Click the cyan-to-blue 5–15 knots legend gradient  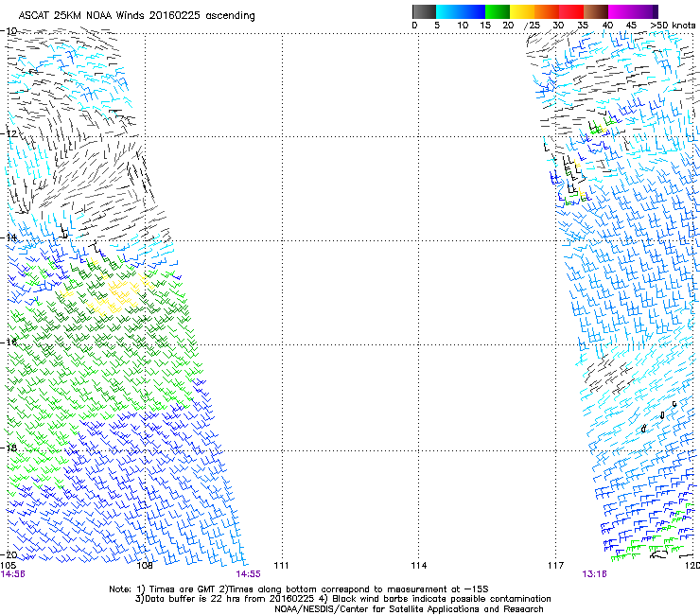pyautogui.click(x=461, y=11)
